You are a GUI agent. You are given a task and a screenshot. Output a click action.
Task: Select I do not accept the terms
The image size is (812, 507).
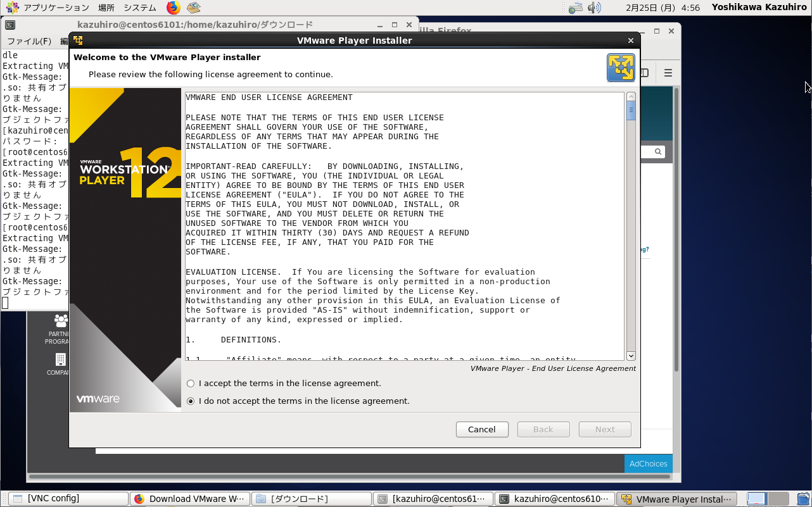click(x=191, y=401)
